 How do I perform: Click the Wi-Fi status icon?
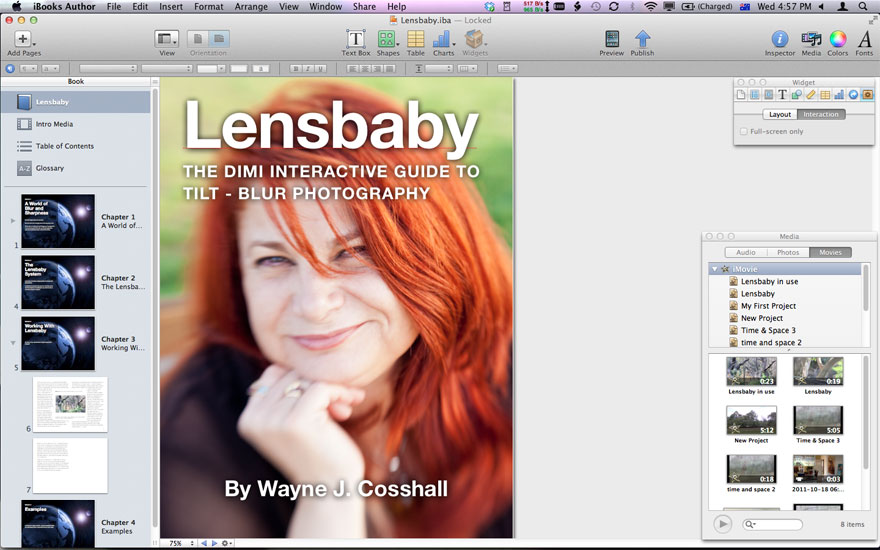[650, 7]
